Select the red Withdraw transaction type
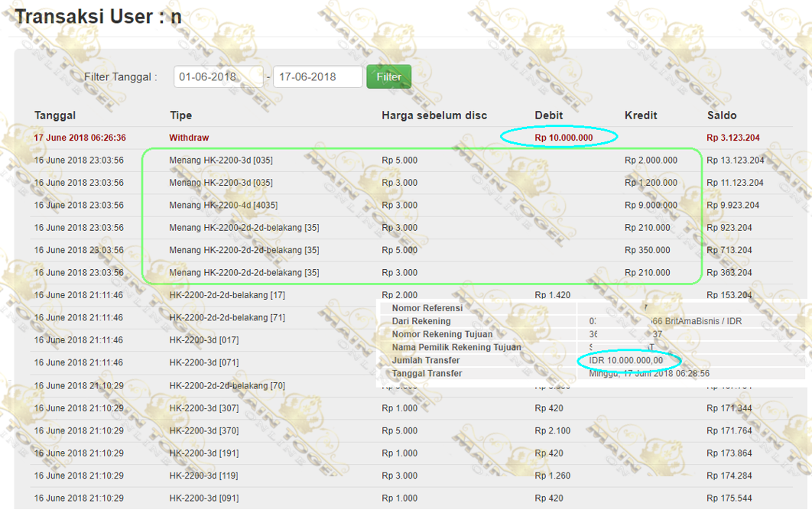Viewport: 812px width, 513px height. pyautogui.click(x=189, y=138)
